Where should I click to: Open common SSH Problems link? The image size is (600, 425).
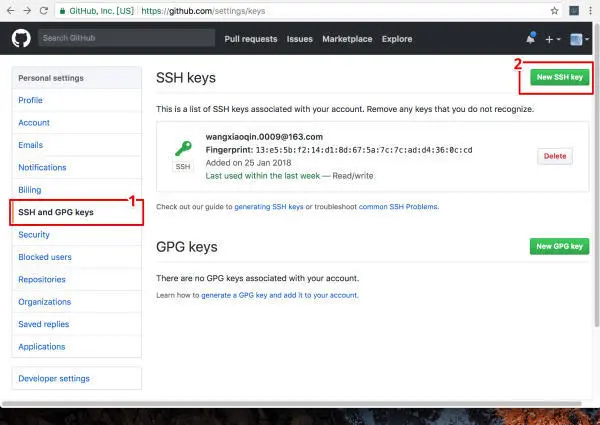click(x=399, y=207)
